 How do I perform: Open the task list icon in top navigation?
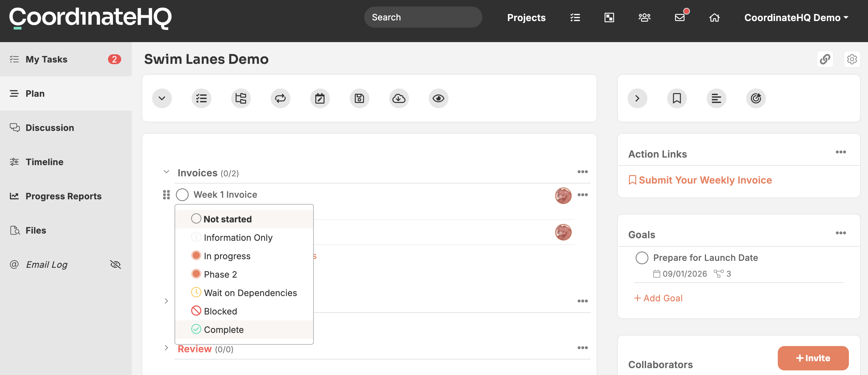click(575, 17)
